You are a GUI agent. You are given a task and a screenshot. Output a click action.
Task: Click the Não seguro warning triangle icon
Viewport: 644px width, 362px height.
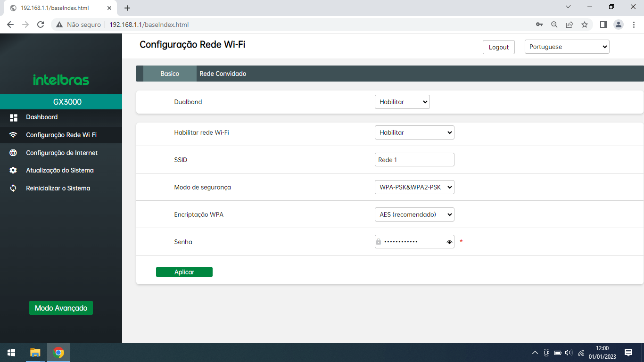coord(59,25)
